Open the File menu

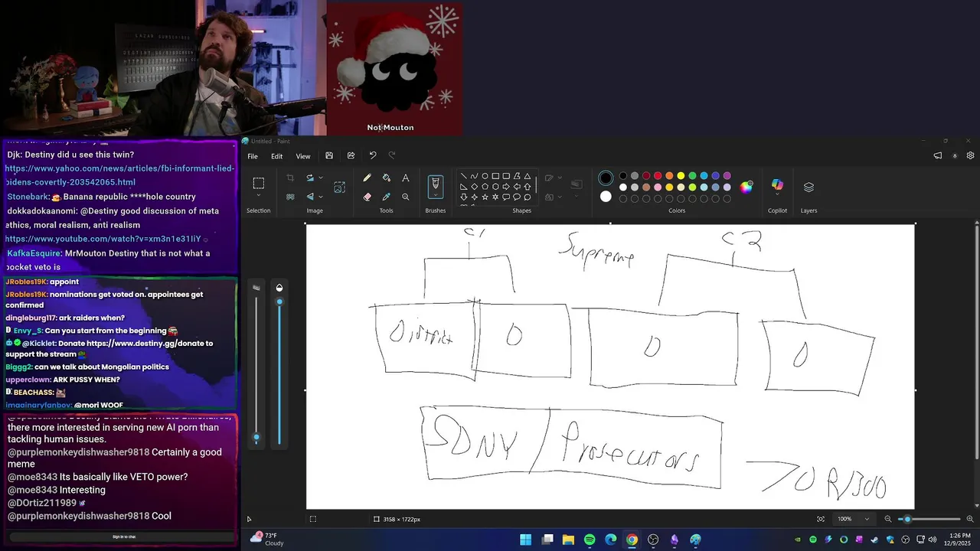253,156
